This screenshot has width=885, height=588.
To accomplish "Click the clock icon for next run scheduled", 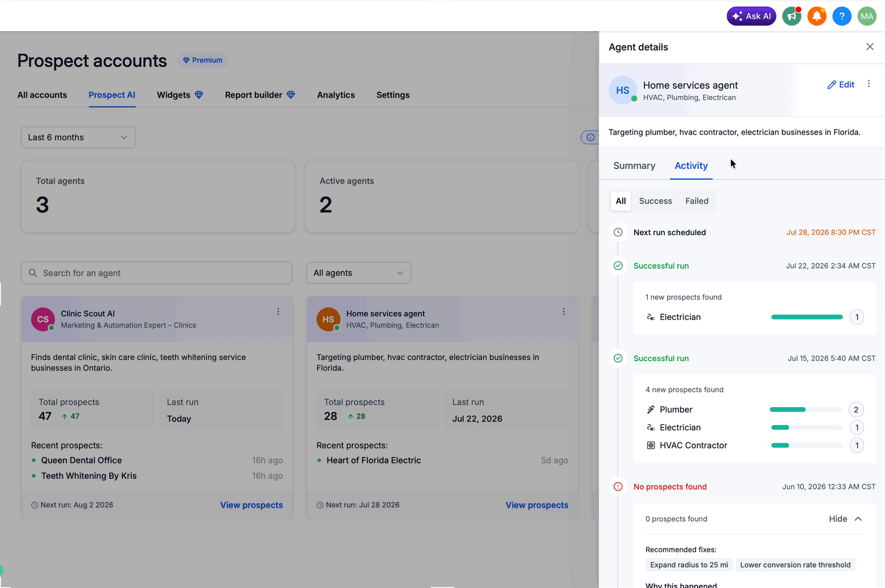I will [x=618, y=232].
